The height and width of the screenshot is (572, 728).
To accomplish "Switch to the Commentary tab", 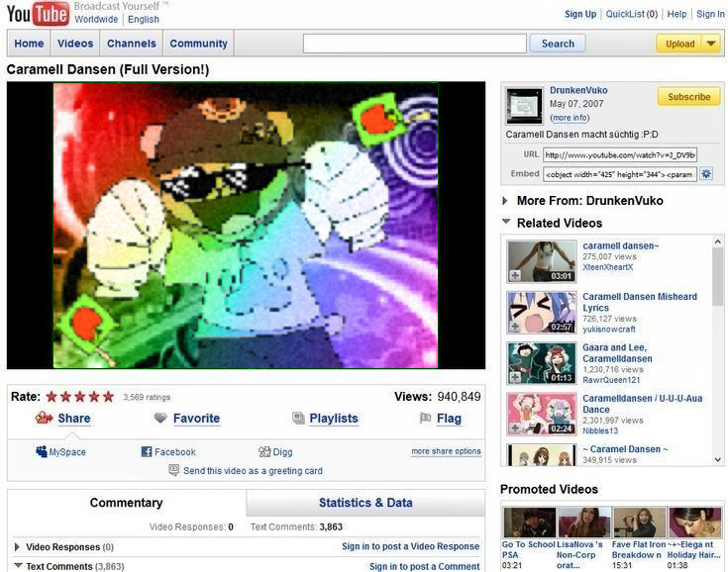I will tap(127, 503).
